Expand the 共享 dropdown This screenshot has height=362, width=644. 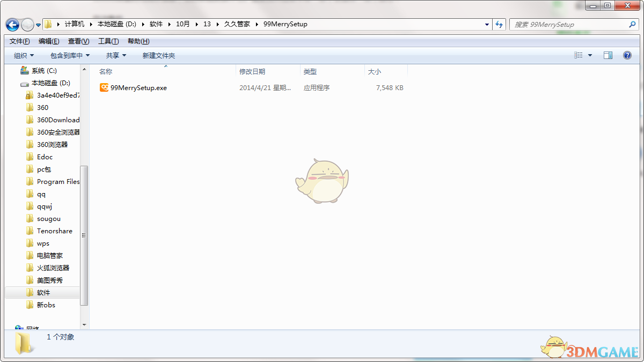[116, 55]
